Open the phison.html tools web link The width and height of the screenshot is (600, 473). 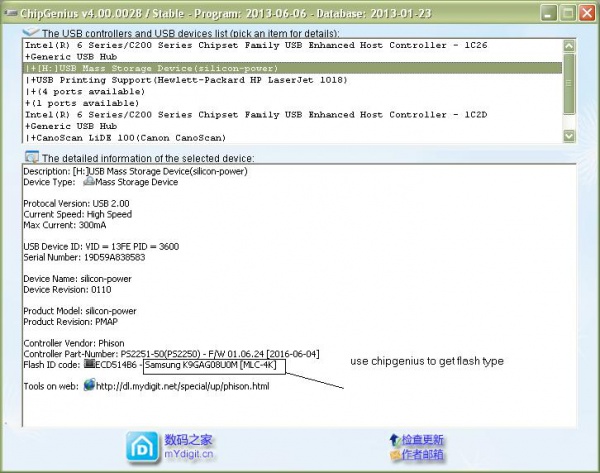[x=183, y=386]
